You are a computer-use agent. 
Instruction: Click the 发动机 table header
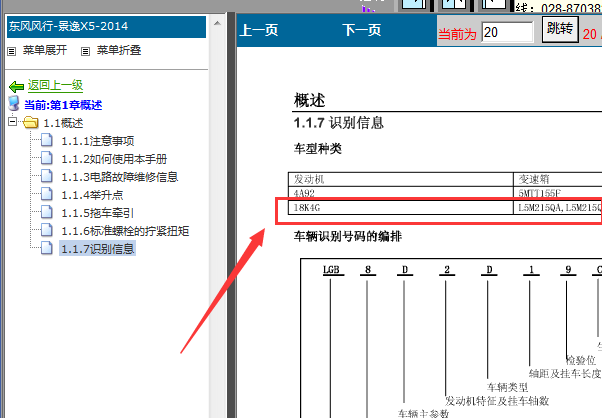pyautogui.click(x=400, y=179)
